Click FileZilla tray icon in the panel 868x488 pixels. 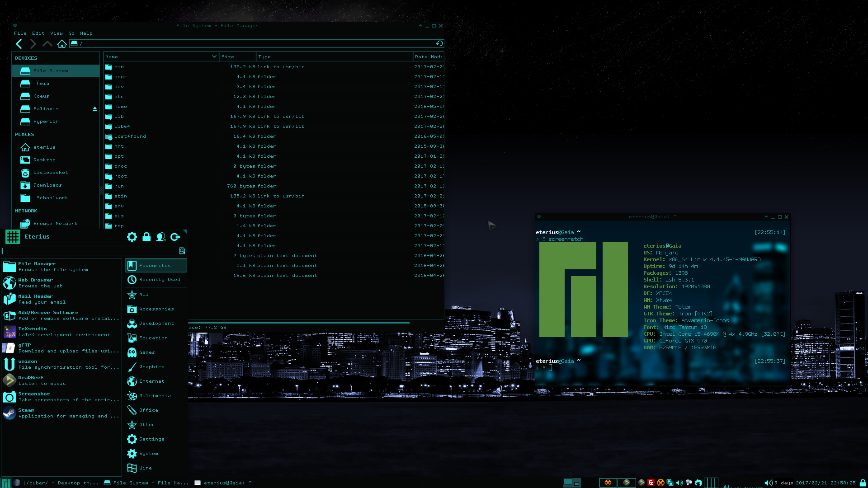[x=651, y=483]
